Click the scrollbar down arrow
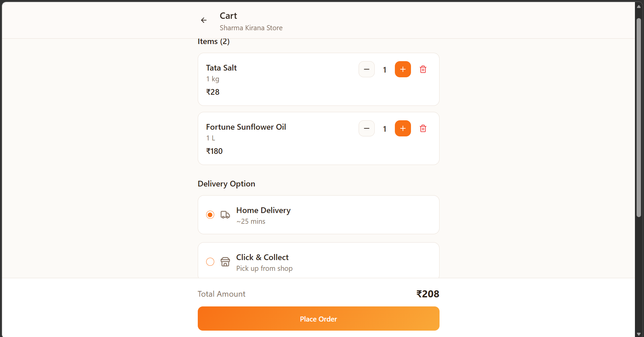Image resolution: width=644 pixels, height=337 pixels. (x=639, y=334)
